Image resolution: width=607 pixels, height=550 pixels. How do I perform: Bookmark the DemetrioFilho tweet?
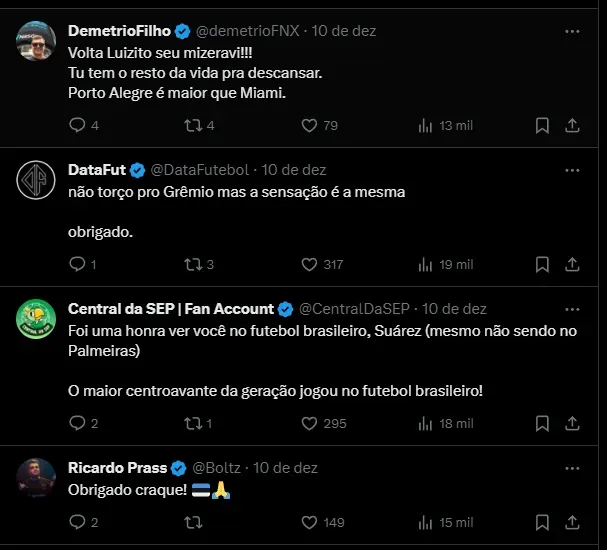(x=542, y=125)
